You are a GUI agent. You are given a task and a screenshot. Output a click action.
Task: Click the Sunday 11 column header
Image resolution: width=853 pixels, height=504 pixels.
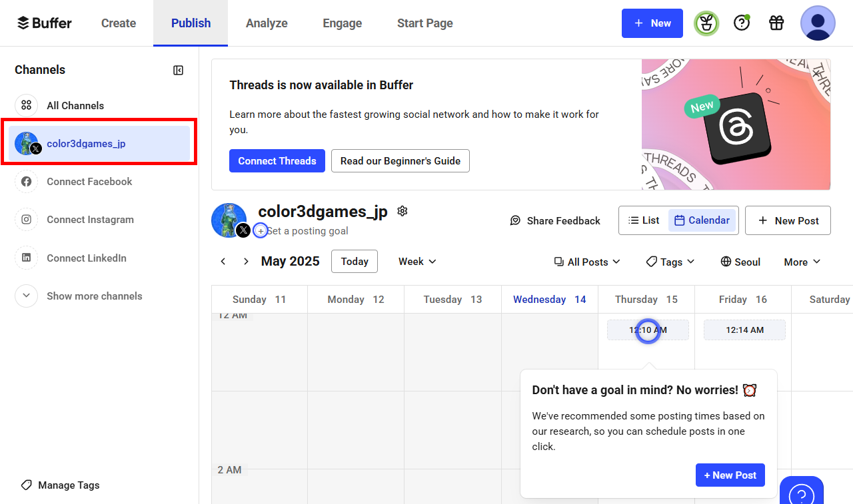260,300
